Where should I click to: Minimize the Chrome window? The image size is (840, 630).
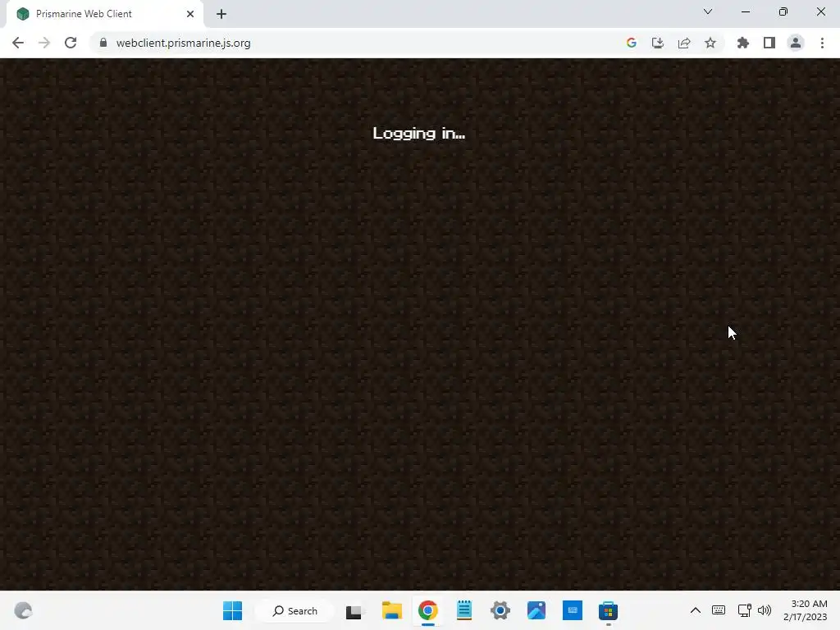pyautogui.click(x=746, y=11)
